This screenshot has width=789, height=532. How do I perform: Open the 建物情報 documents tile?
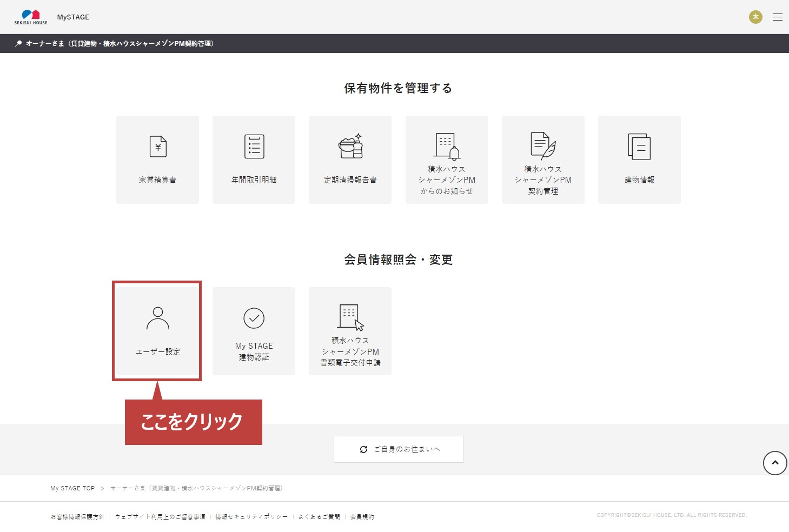tap(639, 159)
